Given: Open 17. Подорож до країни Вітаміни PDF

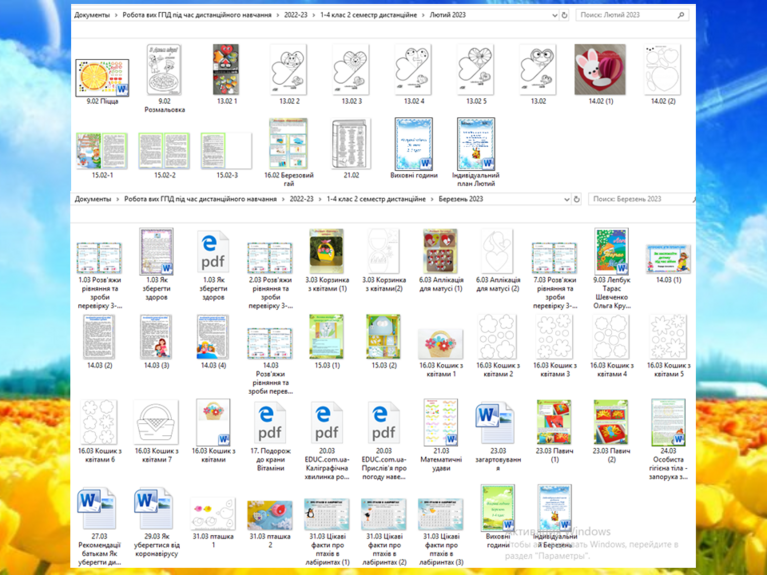Looking at the screenshot, I should tap(270, 423).
